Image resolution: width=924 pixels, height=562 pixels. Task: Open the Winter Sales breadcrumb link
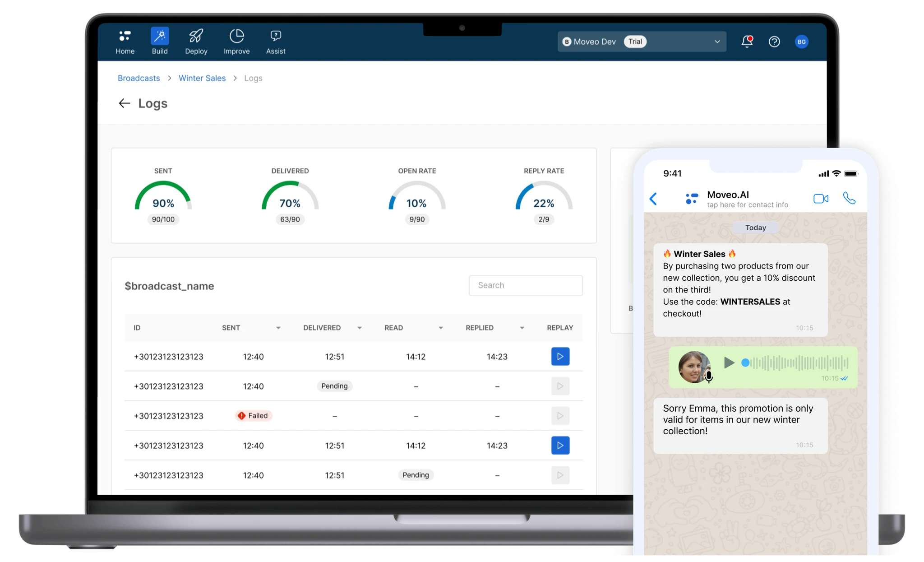tap(202, 78)
